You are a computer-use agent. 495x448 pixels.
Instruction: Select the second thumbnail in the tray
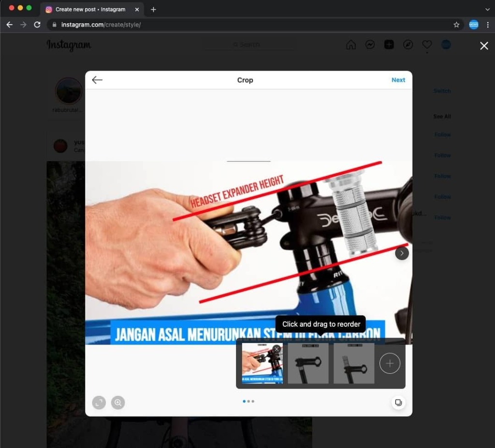coord(308,363)
